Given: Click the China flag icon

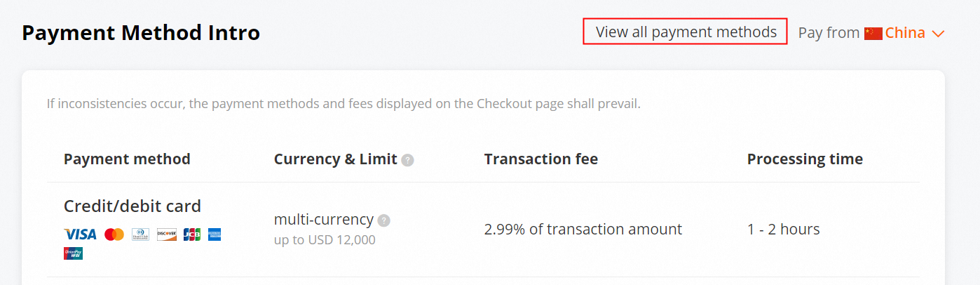Looking at the screenshot, I should 873,33.
